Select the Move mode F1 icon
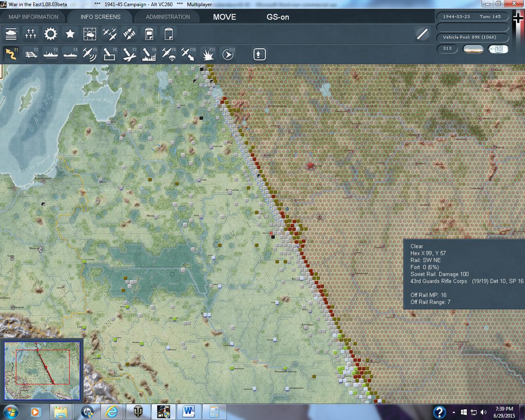Viewport: 525px width, 420px height. [11, 54]
